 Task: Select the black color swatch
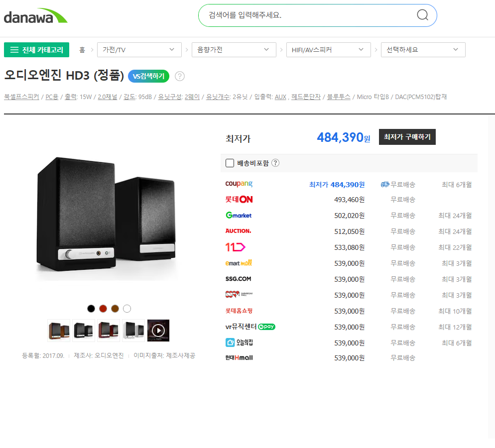[x=91, y=309]
